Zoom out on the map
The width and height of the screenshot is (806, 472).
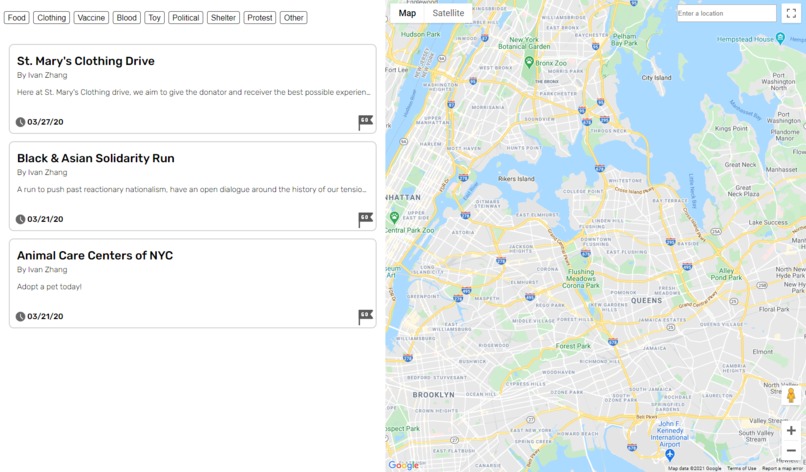(x=791, y=450)
